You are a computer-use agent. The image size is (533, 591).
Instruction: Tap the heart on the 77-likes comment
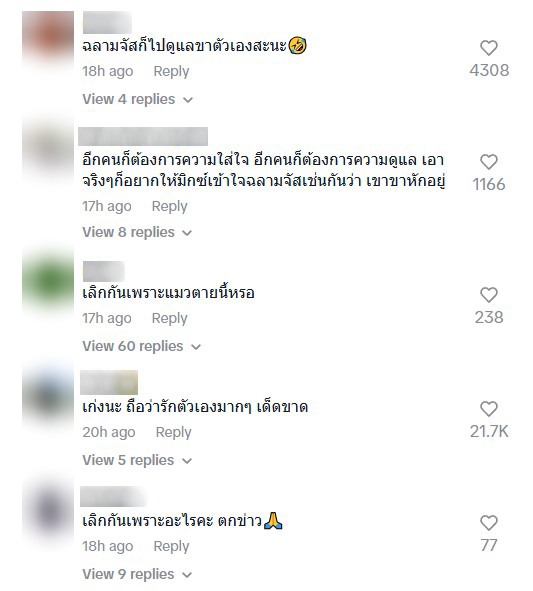click(x=489, y=523)
